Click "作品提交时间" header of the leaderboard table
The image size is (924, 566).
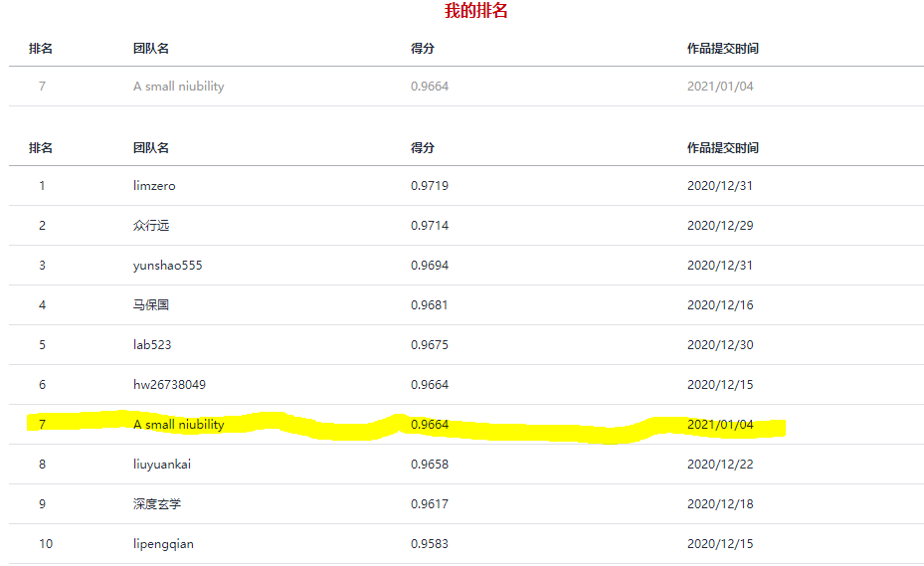(722, 148)
